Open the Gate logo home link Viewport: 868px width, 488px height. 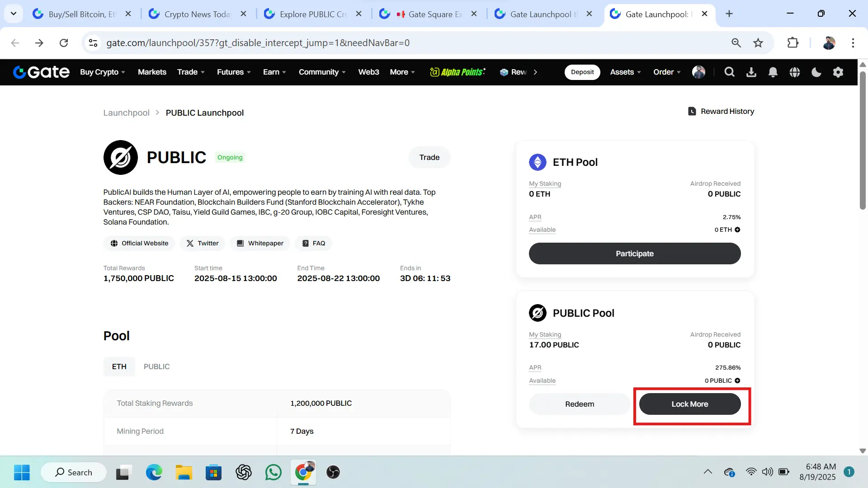click(x=41, y=72)
